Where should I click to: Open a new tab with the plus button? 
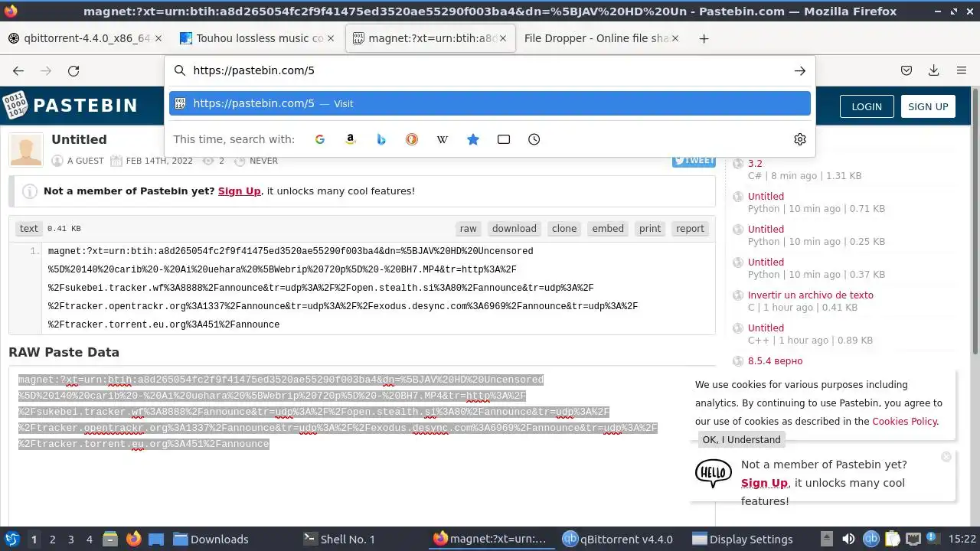pos(704,38)
